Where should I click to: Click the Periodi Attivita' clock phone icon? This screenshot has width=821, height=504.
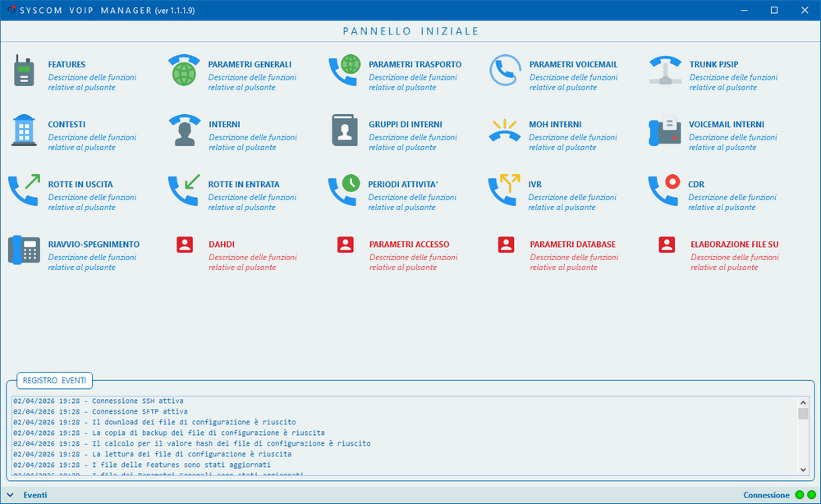click(x=345, y=190)
